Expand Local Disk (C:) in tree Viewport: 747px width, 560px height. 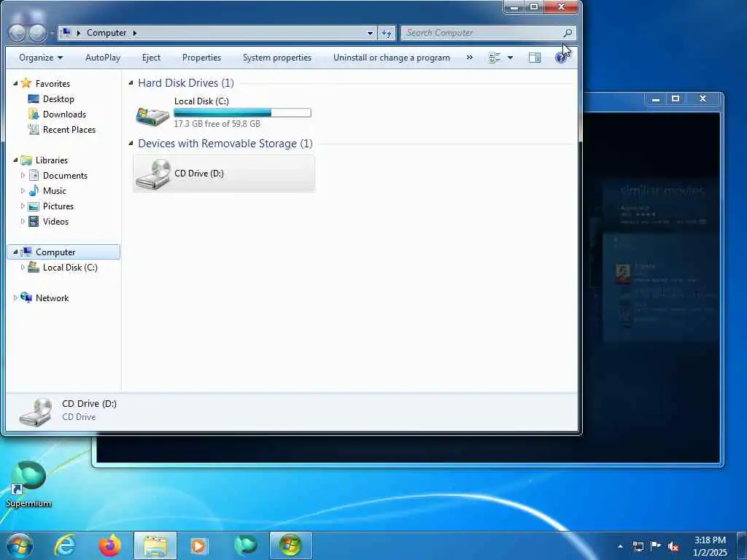23,267
